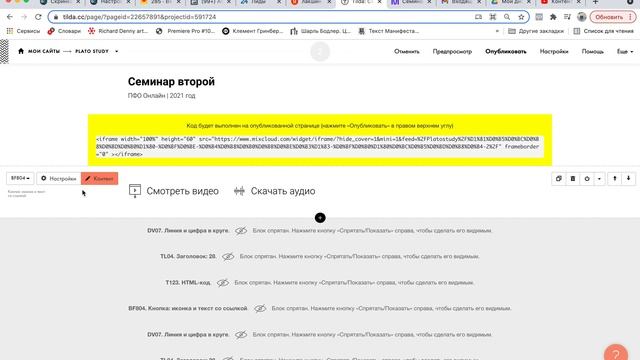Open the BF804 block type dropdown

[20, 178]
